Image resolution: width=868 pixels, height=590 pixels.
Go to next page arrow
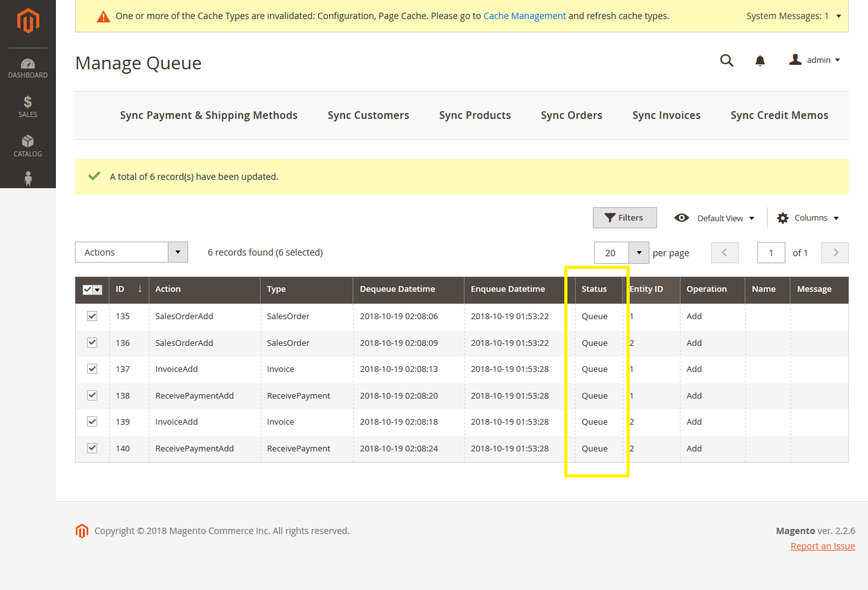pyautogui.click(x=835, y=252)
